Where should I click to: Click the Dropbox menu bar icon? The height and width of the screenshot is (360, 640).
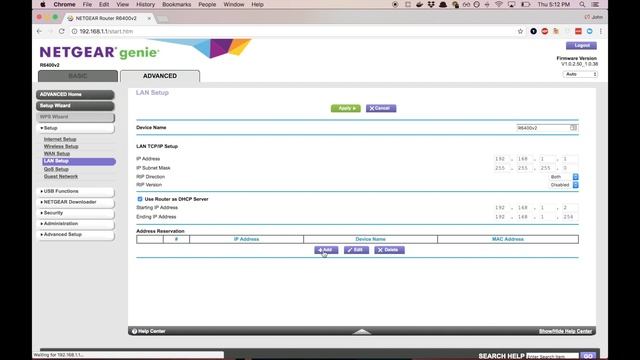pyautogui.click(x=431, y=4)
